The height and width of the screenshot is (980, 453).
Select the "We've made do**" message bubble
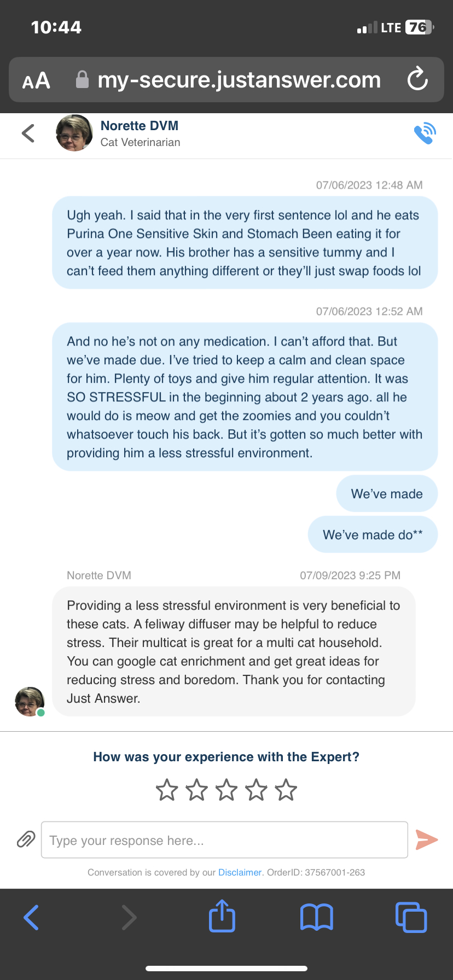(373, 535)
